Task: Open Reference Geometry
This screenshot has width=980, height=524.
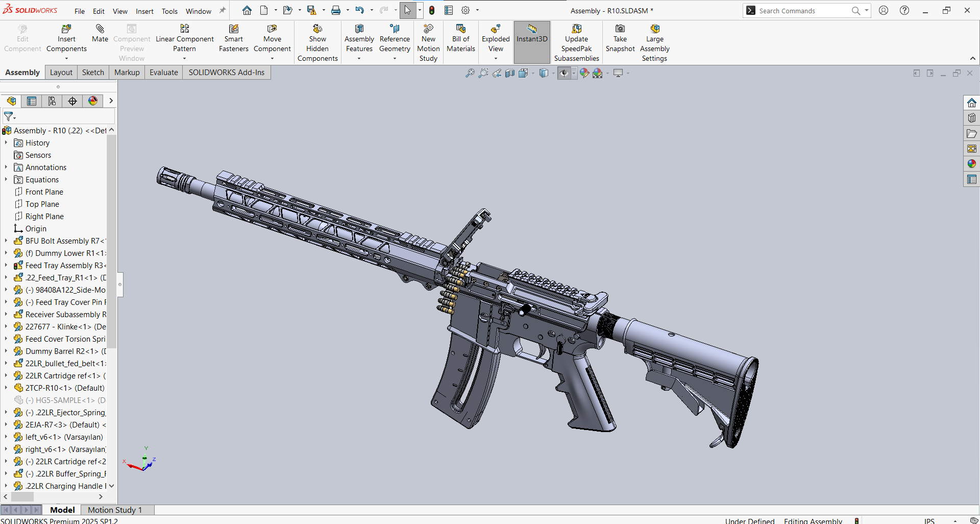Action: point(395,39)
